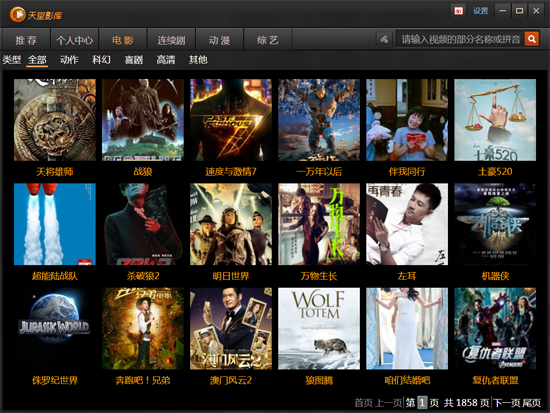
Task: Select the 全部 type filter
Action: coord(37,60)
